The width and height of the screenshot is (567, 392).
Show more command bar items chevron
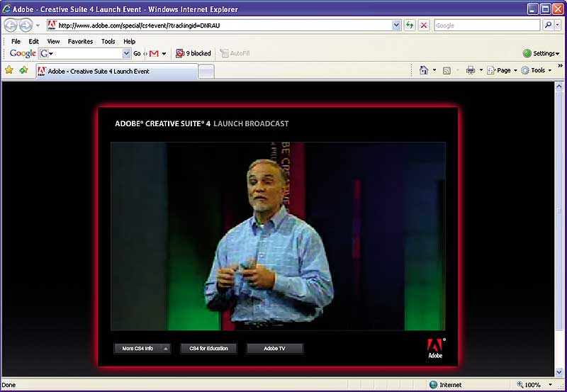pyautogui.click(x=560, y=66)
